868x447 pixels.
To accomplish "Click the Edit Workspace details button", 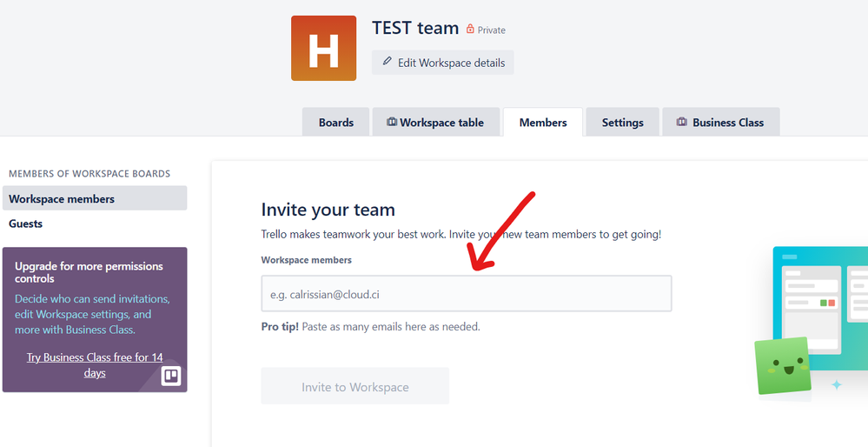I will [443, 62].
